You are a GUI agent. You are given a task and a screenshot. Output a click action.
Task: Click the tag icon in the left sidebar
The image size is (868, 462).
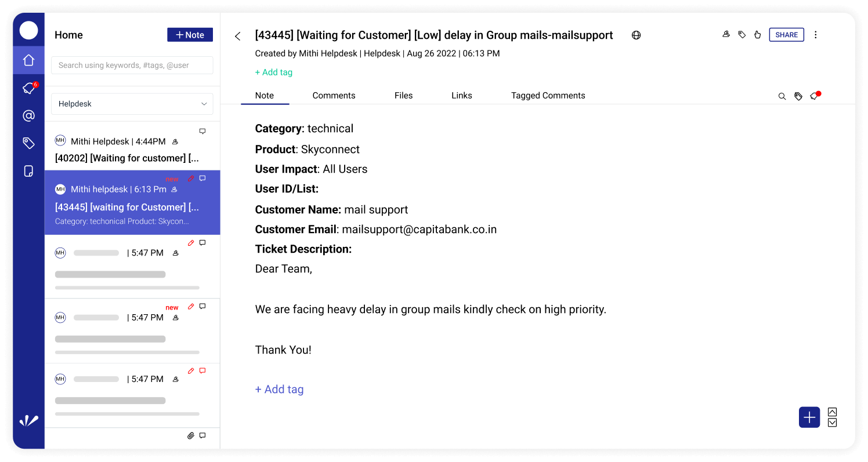pos(28,143)
